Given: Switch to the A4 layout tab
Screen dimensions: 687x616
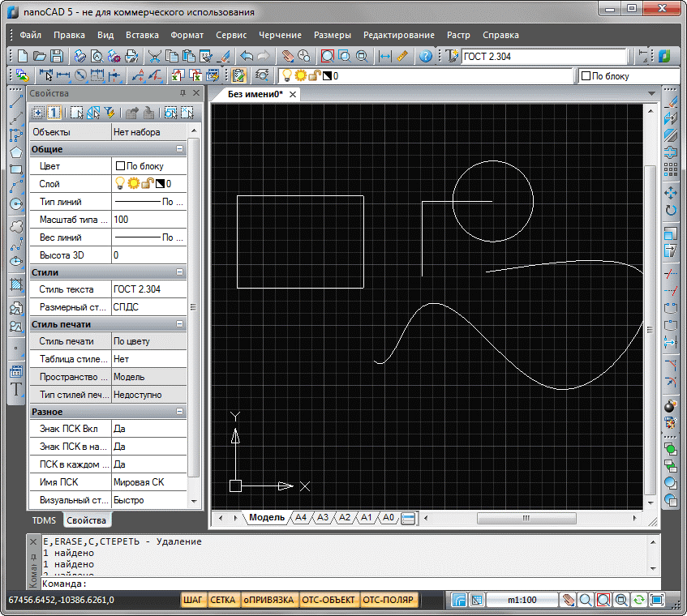Looking at the screenshot, I should coord(300,517).
